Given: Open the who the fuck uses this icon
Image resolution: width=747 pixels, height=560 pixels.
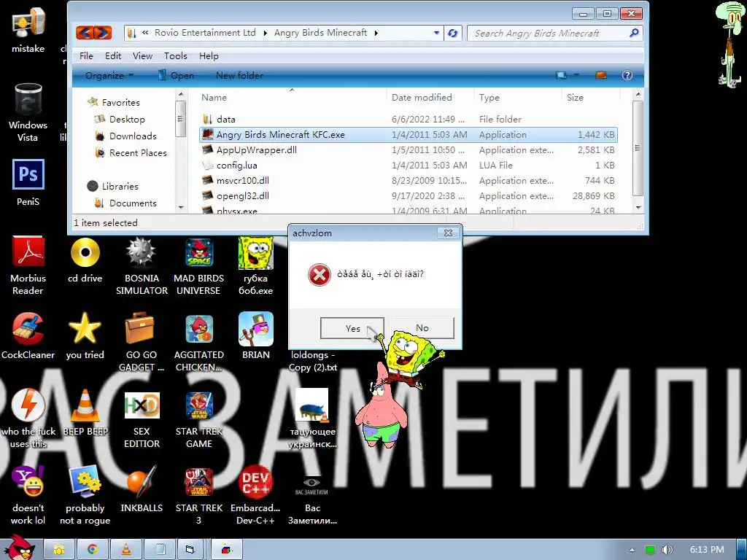Looking at the screenshot, I should [28, 418].
